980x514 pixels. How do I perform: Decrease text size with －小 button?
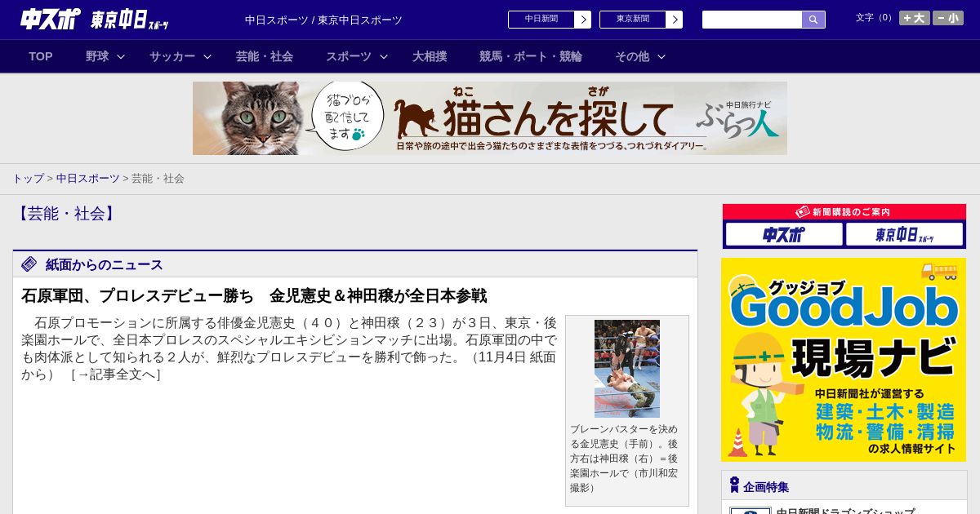[948, 18]
